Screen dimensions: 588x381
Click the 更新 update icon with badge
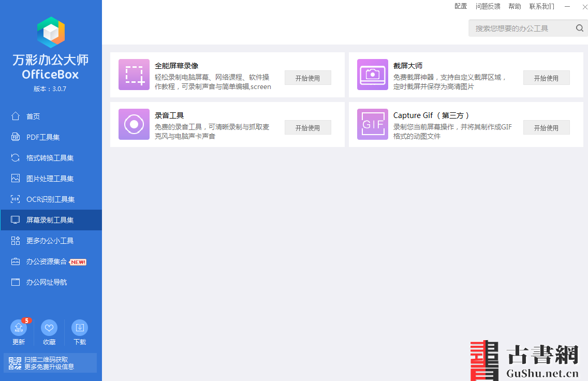tap(19, 328)
